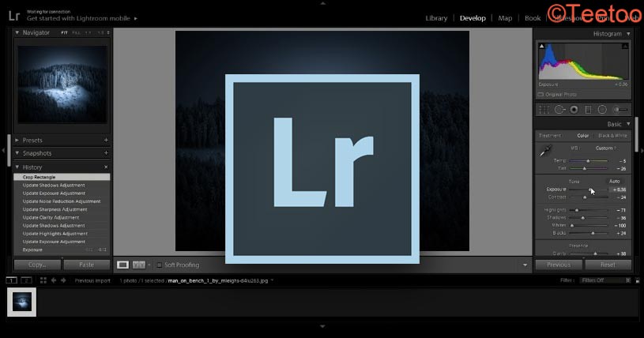Click the Previous button
Screen dimensions: 644x338
click(x=559, y=265)
